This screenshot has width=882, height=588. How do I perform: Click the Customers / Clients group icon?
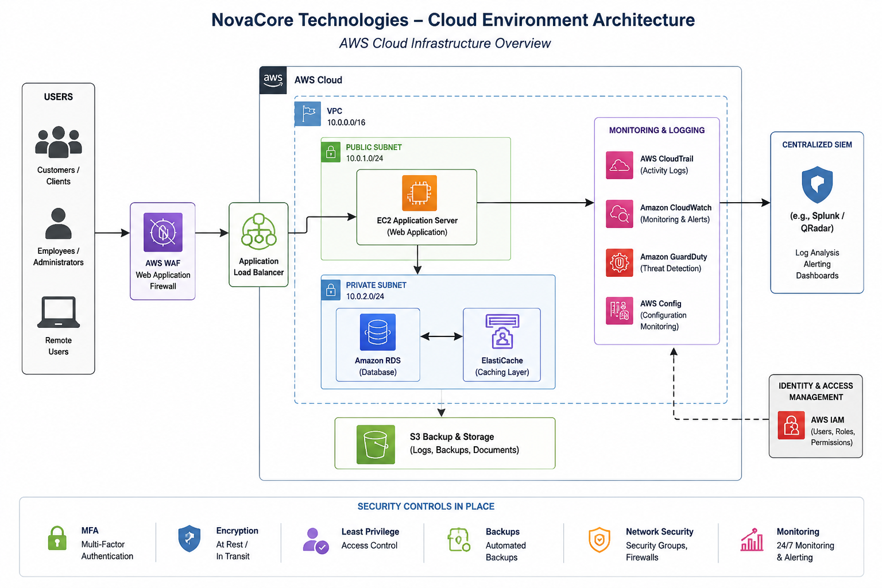coord(59,142)
